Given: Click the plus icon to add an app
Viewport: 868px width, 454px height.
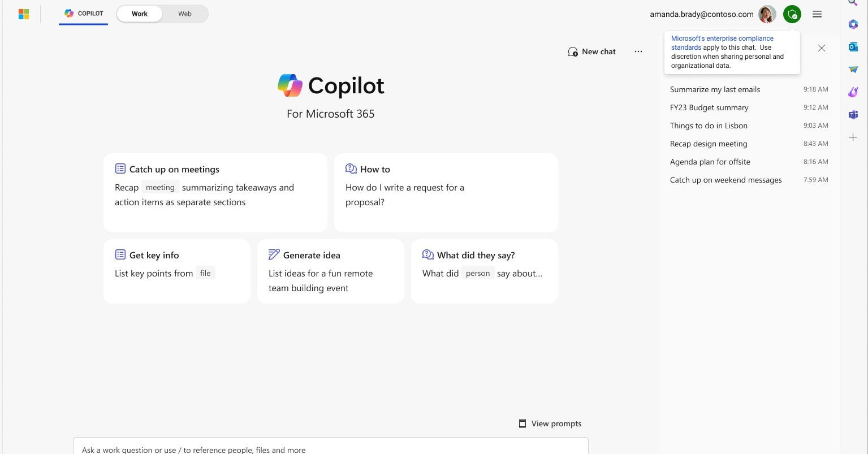Looking at the screenshot, I should coord(853,137).
